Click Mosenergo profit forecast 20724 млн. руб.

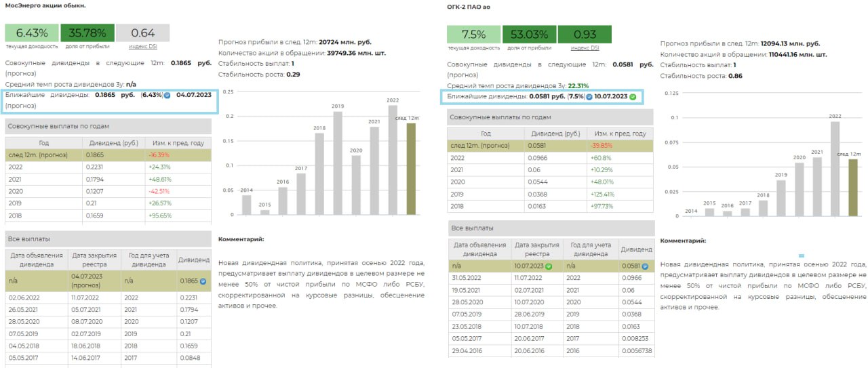(x=346, y=42)
